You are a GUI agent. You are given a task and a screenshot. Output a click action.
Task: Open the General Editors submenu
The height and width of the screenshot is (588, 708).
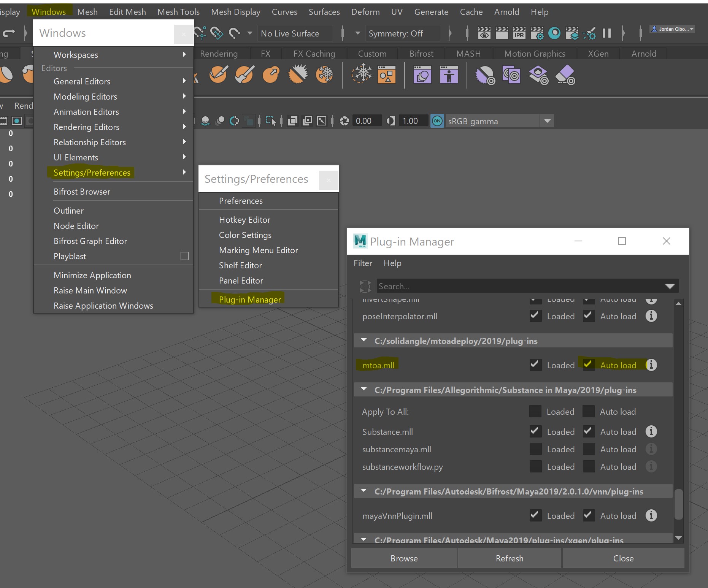(x=113, y=81)
